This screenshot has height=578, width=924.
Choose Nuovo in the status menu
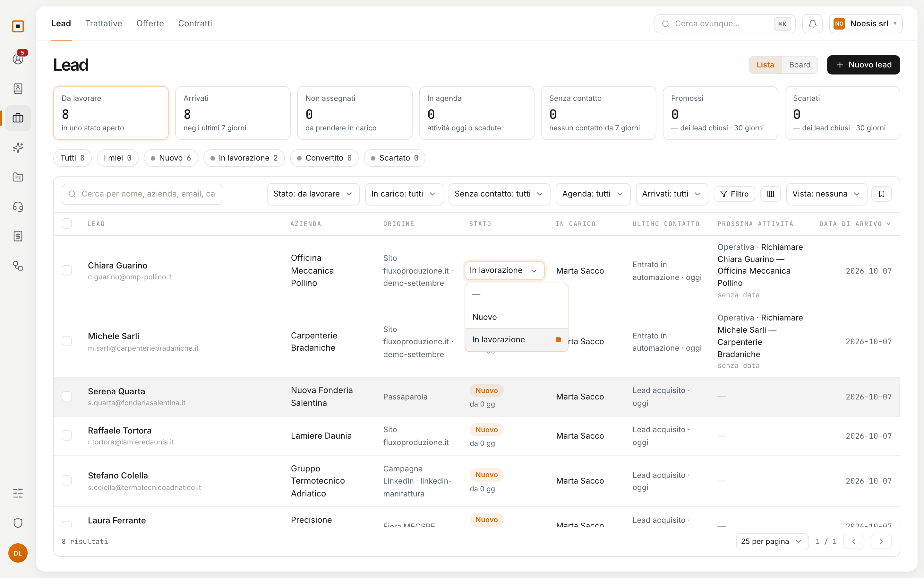pos(516,317)
